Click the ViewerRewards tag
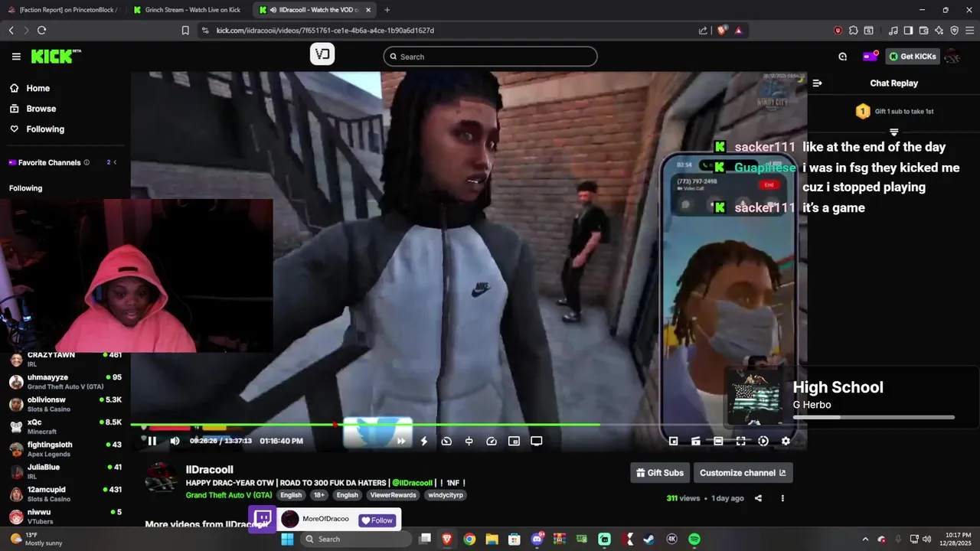This screenshot has width=980, height=551. [x=394, y=495]
